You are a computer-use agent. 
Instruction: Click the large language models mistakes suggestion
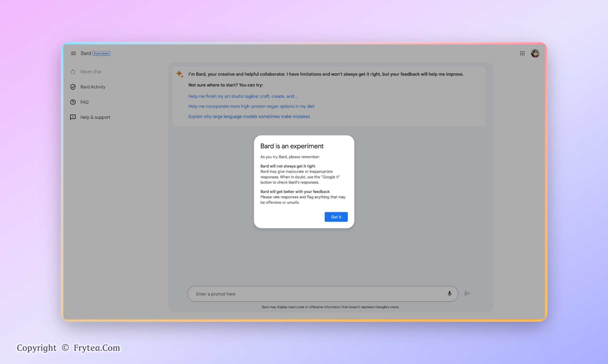click(x=249, y=117)
